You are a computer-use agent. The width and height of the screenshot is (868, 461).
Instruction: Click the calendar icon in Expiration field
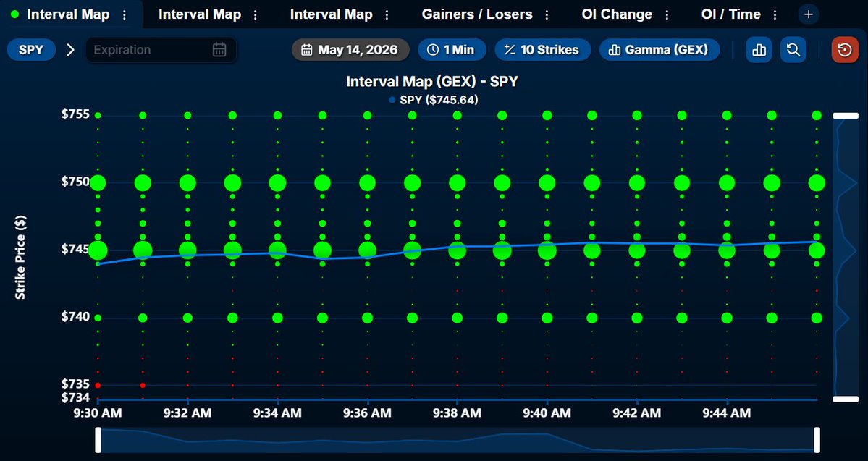[219, 50]
